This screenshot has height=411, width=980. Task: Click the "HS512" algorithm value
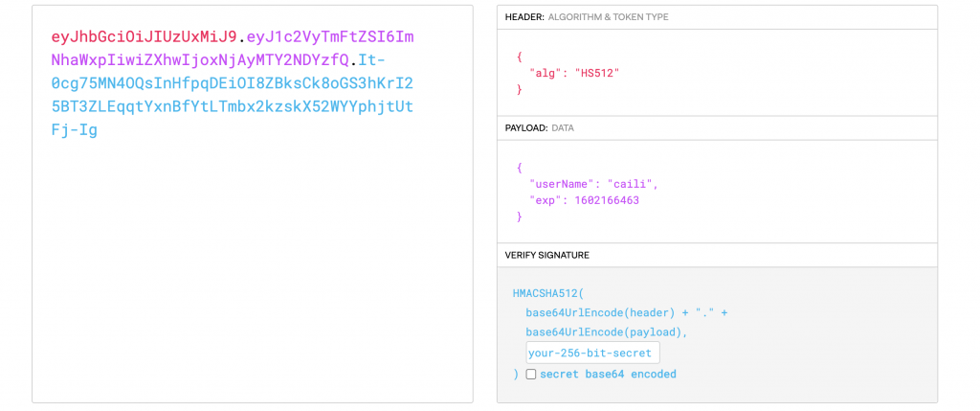tap(594, 72)
